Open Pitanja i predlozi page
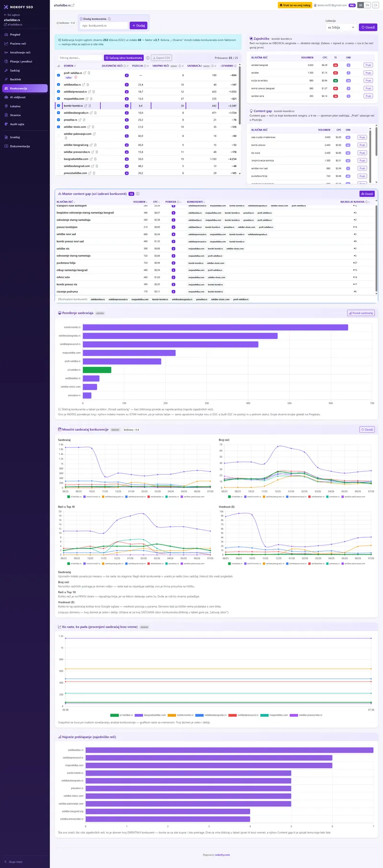 pos(25,61)
